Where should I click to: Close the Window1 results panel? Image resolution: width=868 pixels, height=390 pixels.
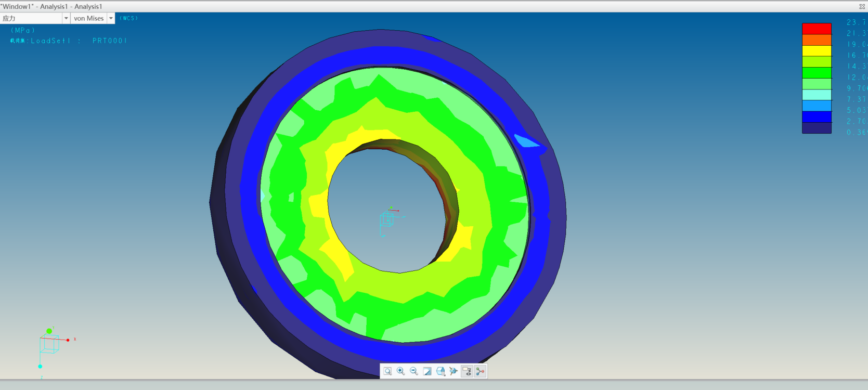click(862, 6)
